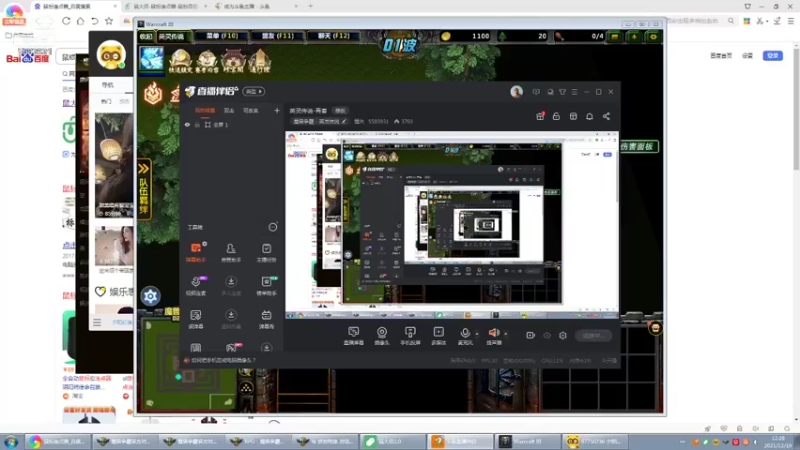
Task: Switch to Warcraft III taskbar item
Action: point(527,441)
